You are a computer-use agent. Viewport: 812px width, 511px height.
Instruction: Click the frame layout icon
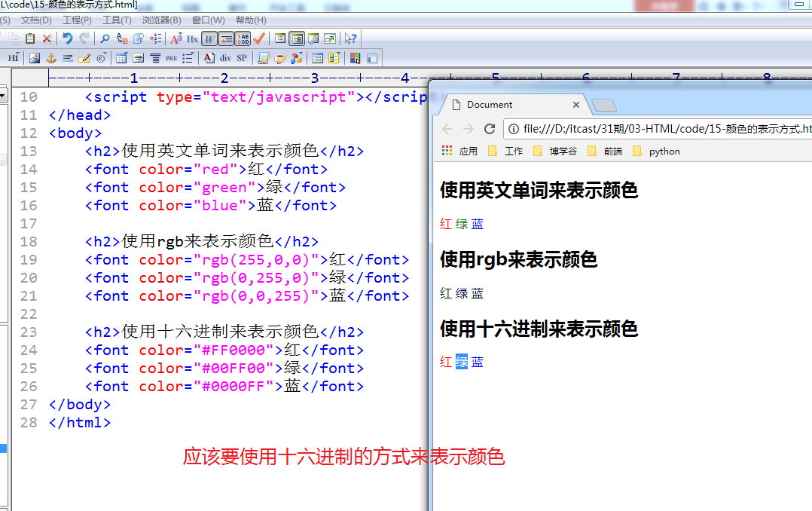point(372,58)
